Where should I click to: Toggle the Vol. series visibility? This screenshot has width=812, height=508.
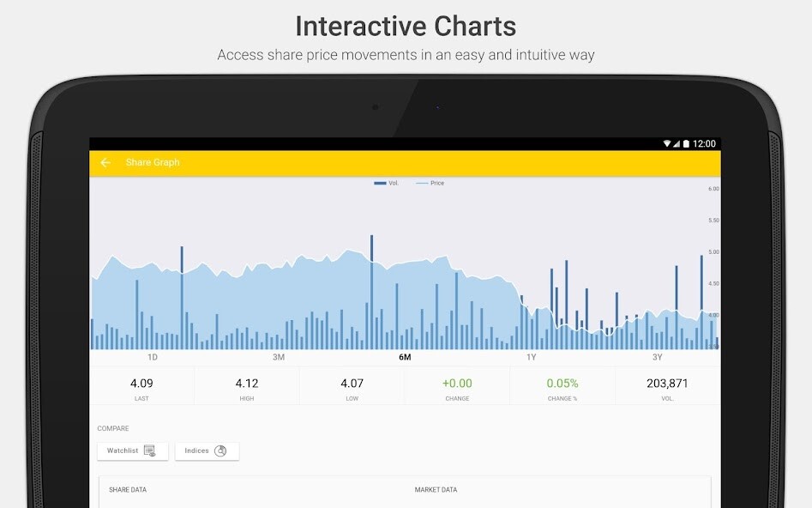coord(388,183)
